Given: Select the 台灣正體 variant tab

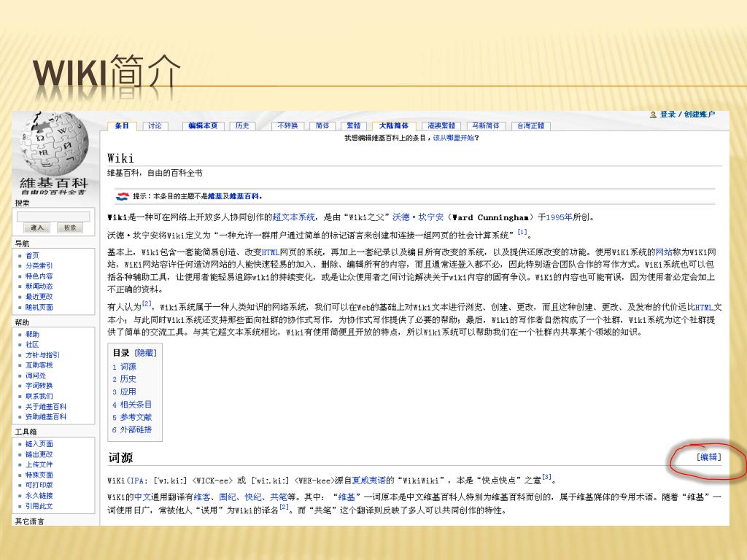Looking at the screenshot, I should point(531,125).
